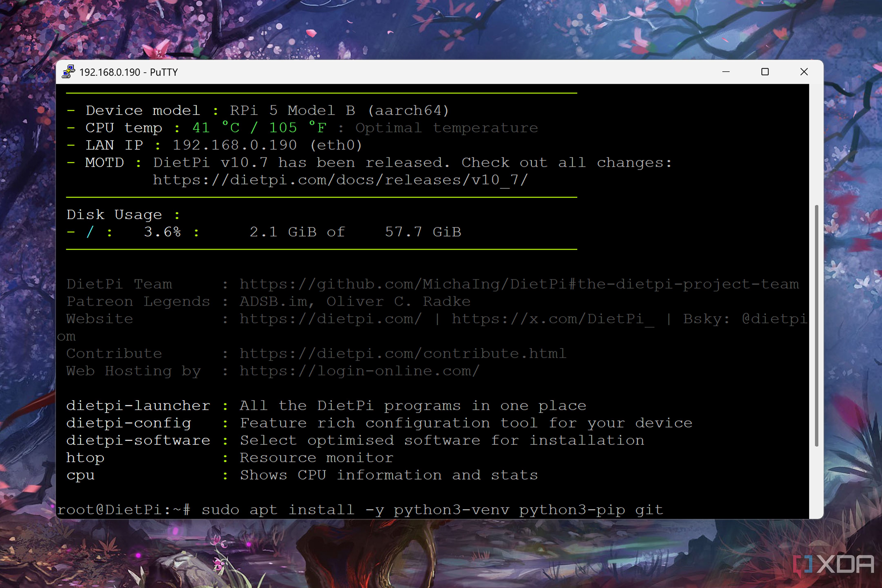Click the https://dietpi.com/ website URL
Image resolution: width=882 pixels, height=588 pixels.
coord(331,319)
